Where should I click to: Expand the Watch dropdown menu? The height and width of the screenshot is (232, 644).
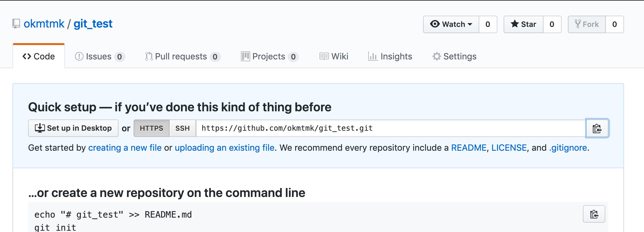(451, 24)
